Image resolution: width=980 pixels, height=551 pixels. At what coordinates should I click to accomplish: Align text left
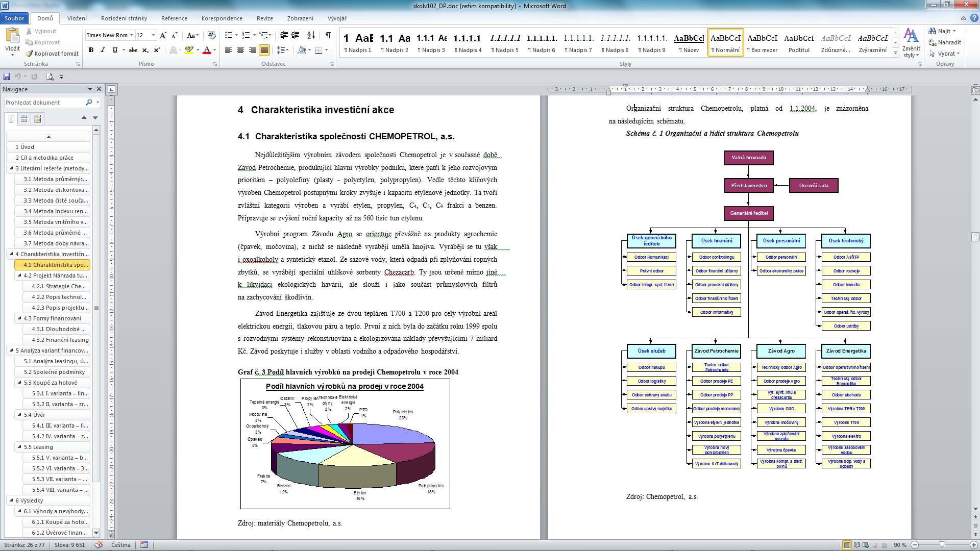tap(229, 50)
